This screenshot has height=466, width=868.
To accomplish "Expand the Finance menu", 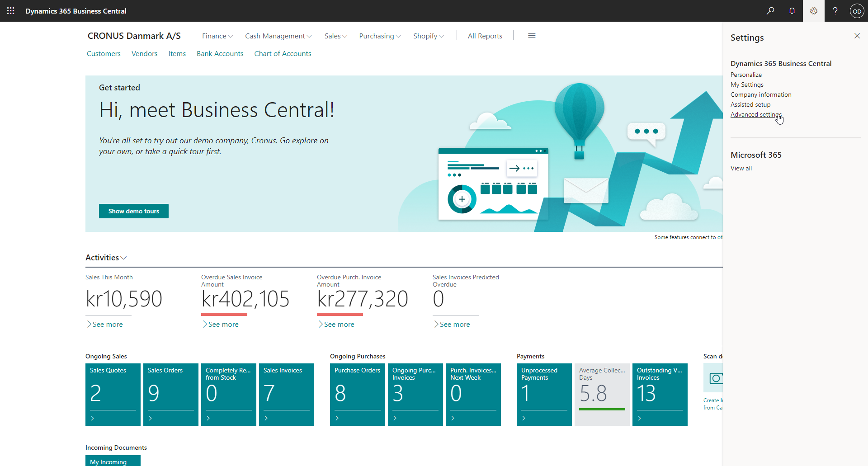I will coord(217,36).
